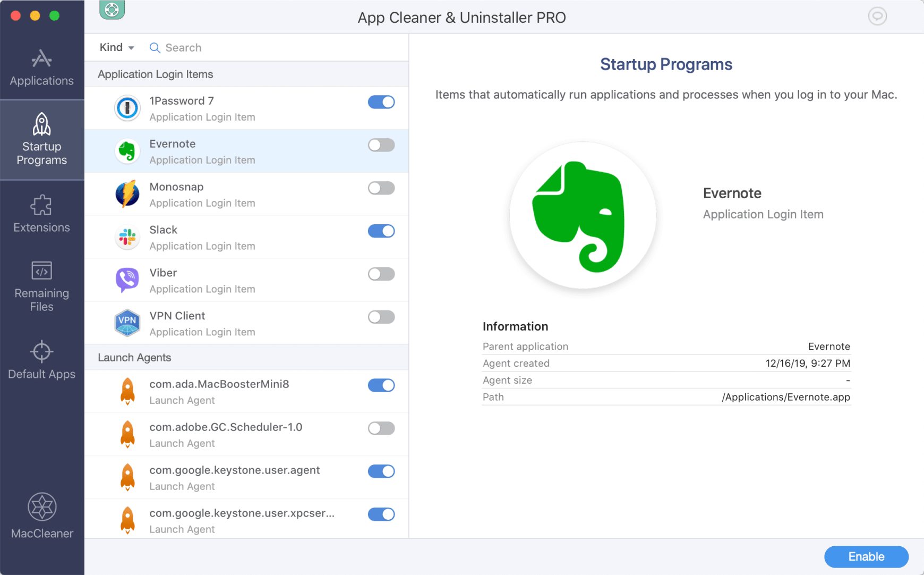Click the help lifebuoy icon
Screen dimensions: 924x575
112,10
